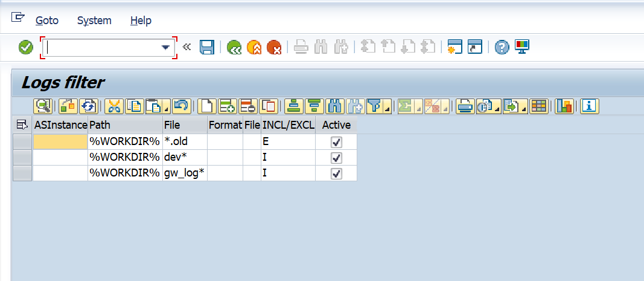Disable Active checkbox for gw_log* row
This screenshot has width=644, height=281.
click(x=337, y=173)
